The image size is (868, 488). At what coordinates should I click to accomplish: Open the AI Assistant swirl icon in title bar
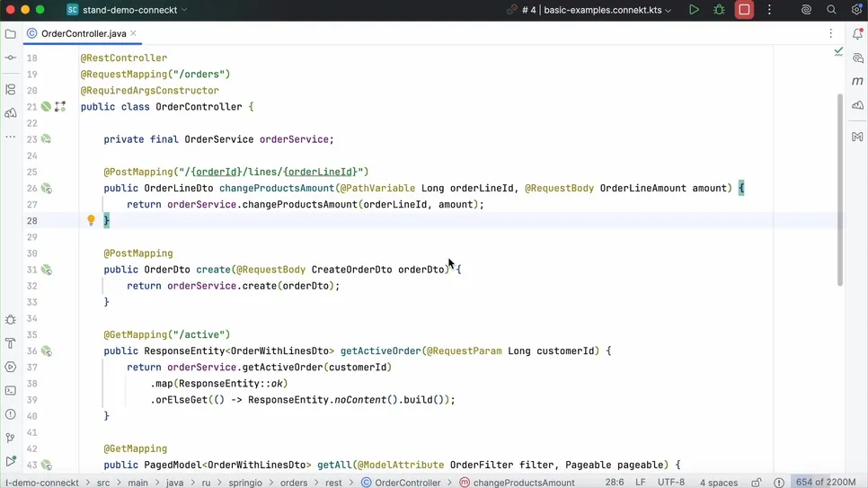(806, 10)
